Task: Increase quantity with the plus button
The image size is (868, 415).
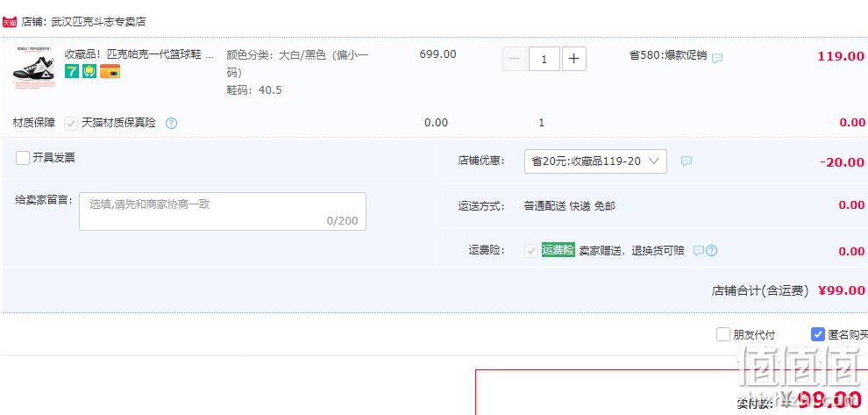Action: click(574, 59)
